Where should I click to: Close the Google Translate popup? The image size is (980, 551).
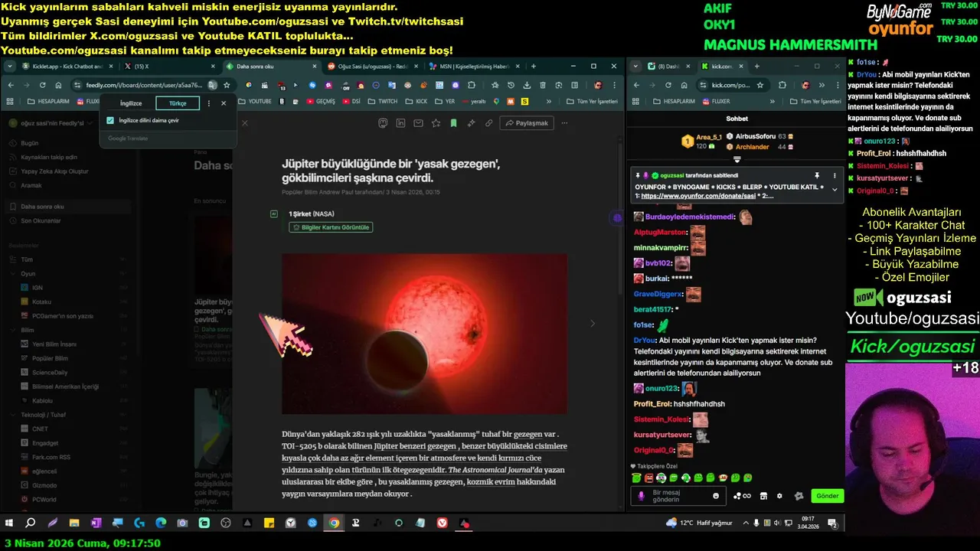224,103
